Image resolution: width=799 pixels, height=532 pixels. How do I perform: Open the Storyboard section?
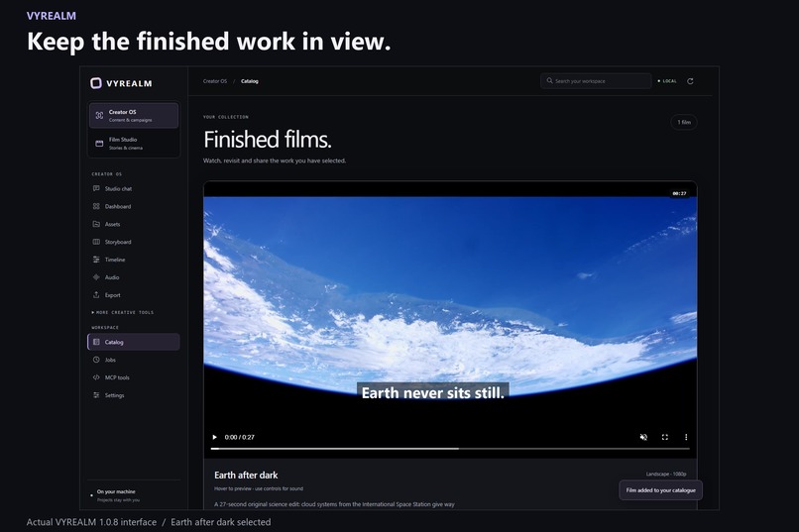[134, 242]
